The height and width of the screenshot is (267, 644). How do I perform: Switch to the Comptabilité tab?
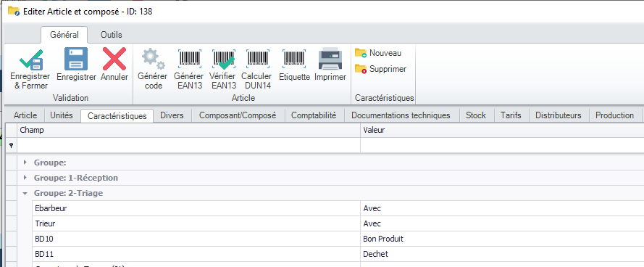(x=314, y=115)
